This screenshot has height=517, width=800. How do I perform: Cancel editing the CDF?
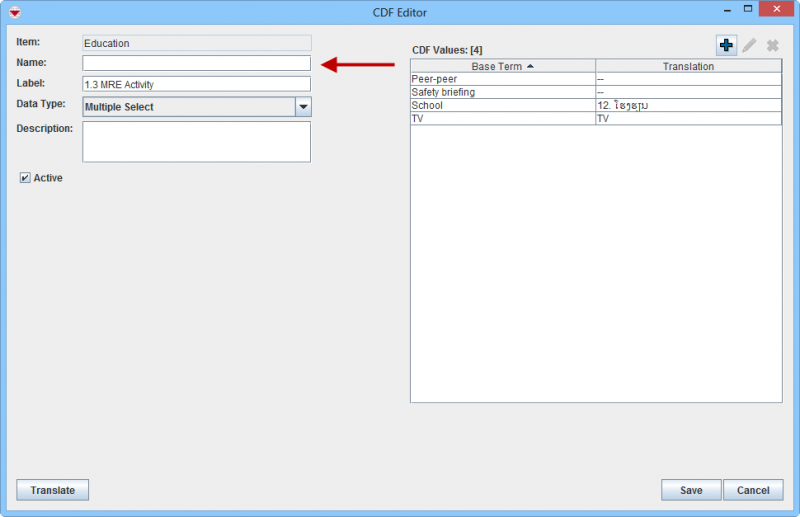[x=753, y=490]
